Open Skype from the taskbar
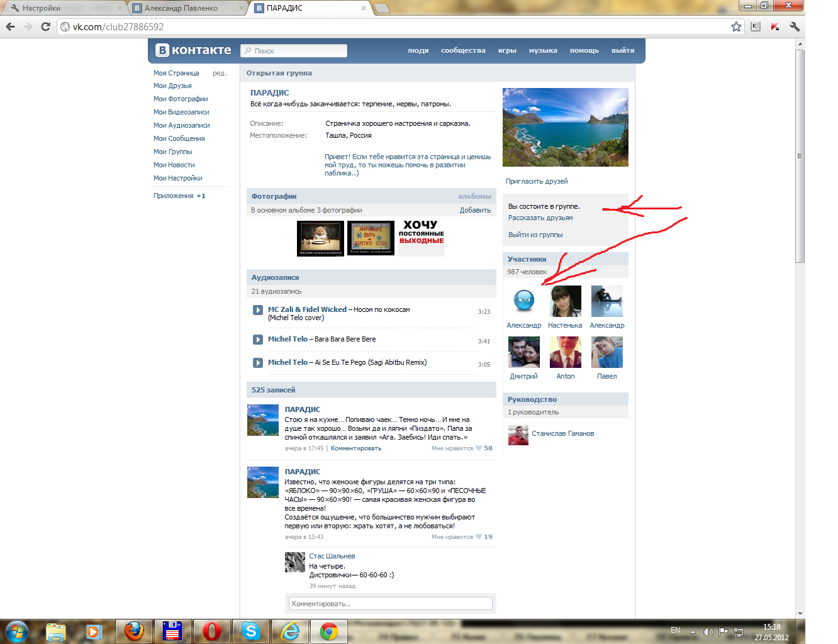This screenshot has width=838, height=644. click(x=251, y=631)
